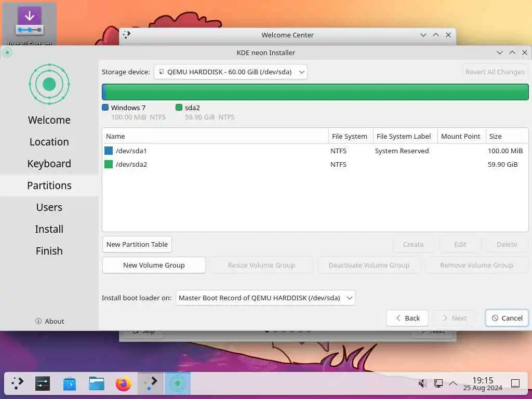
Task: Sort by Mount Point column header
Action: pos(462,136)
